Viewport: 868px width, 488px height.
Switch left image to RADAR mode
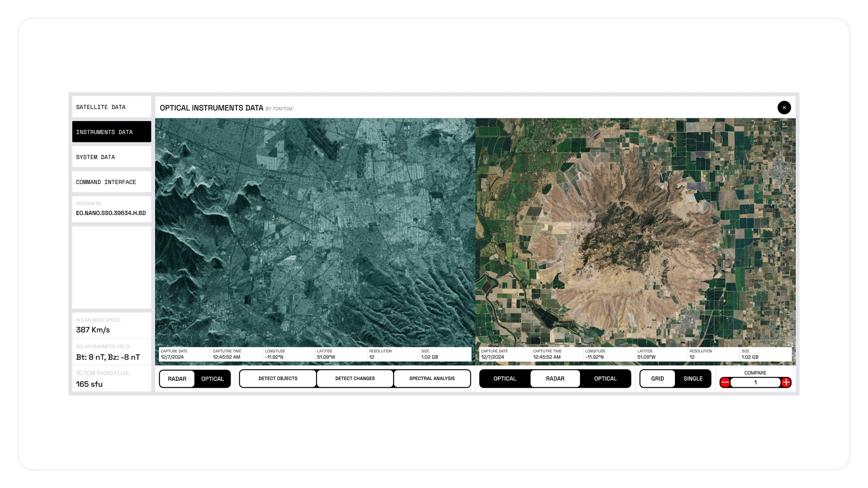pos(177,379)
